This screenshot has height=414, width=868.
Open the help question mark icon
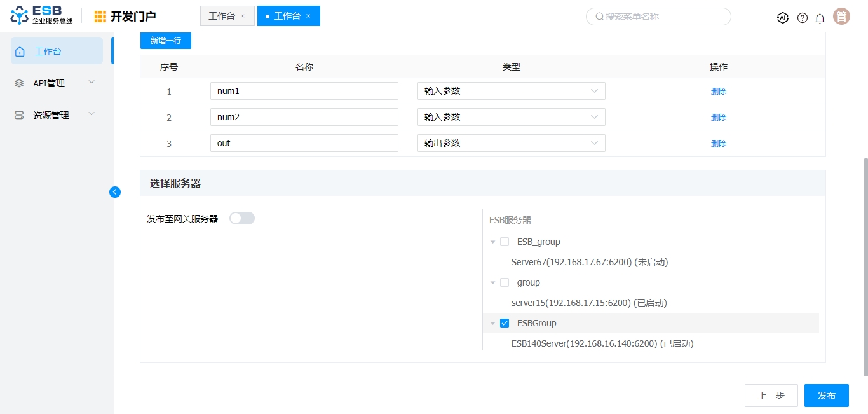(x=803, y=18)
